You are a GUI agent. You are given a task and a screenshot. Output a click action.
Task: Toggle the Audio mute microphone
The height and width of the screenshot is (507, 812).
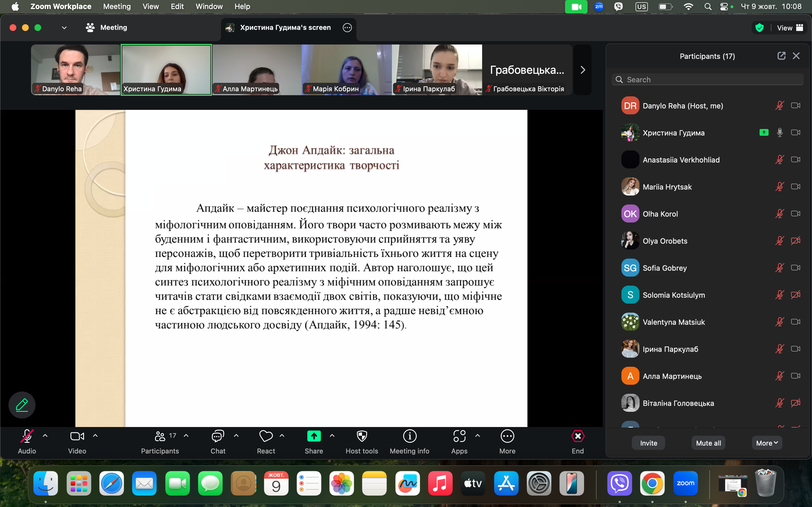pos(27,436)
